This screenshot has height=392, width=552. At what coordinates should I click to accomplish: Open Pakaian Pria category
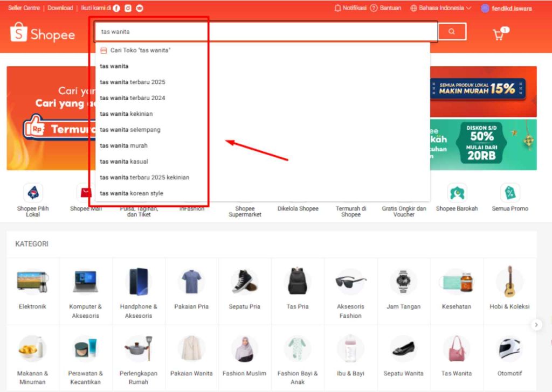(191, 290)
